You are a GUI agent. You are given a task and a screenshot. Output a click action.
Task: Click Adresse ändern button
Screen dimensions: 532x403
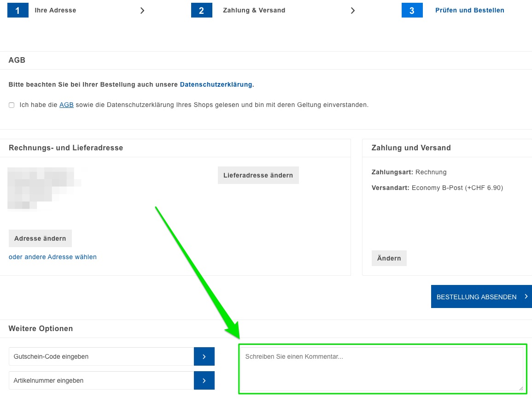pyautogui.click(x=40, y=238)
